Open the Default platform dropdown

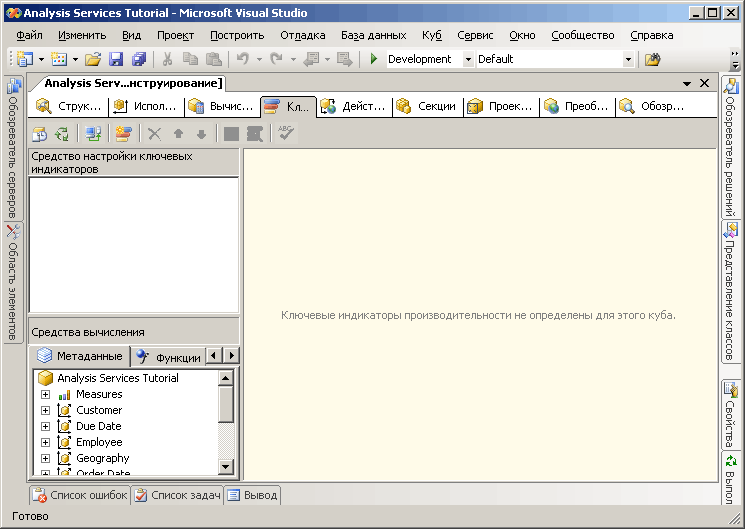(x=628, y=59)
